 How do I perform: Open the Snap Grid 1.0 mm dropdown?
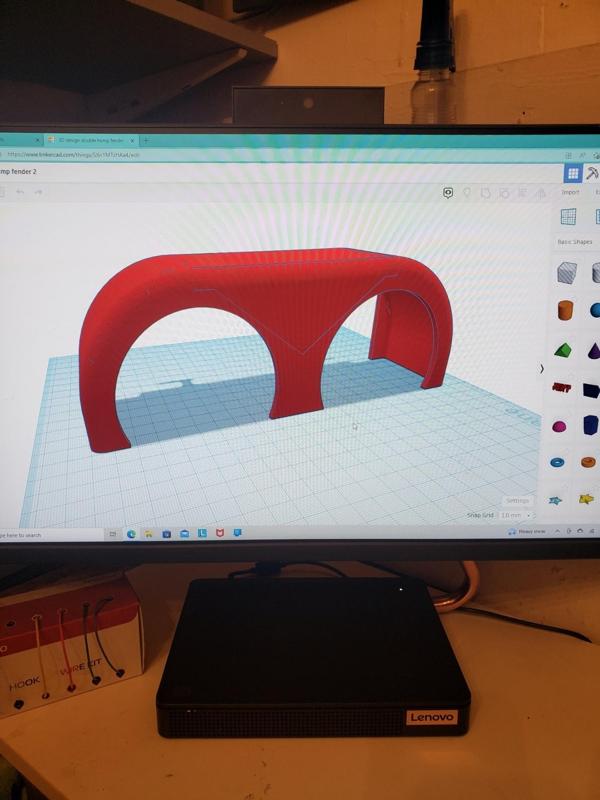click(515, 516)
